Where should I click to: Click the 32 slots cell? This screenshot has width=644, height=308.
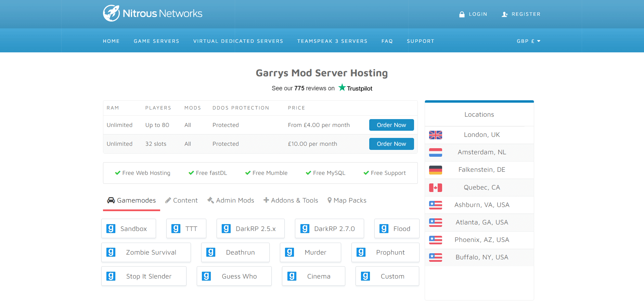pos(156,144)
